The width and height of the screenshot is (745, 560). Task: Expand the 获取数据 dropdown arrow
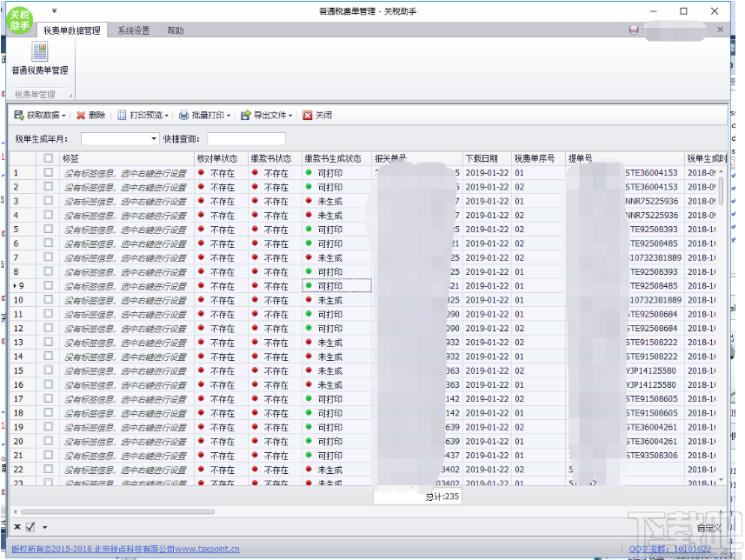[x=63, y=116]
